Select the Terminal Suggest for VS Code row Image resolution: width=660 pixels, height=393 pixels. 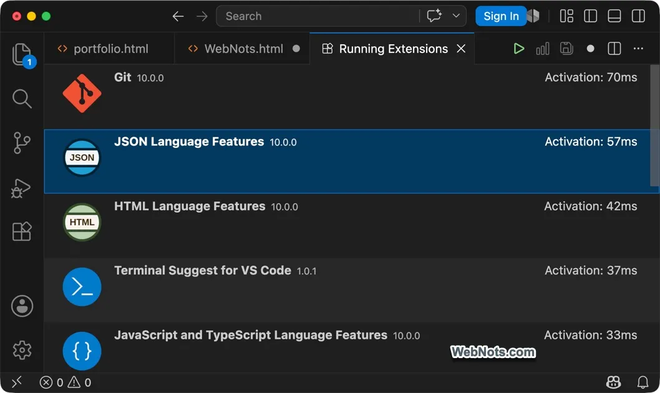coord(347,290)
